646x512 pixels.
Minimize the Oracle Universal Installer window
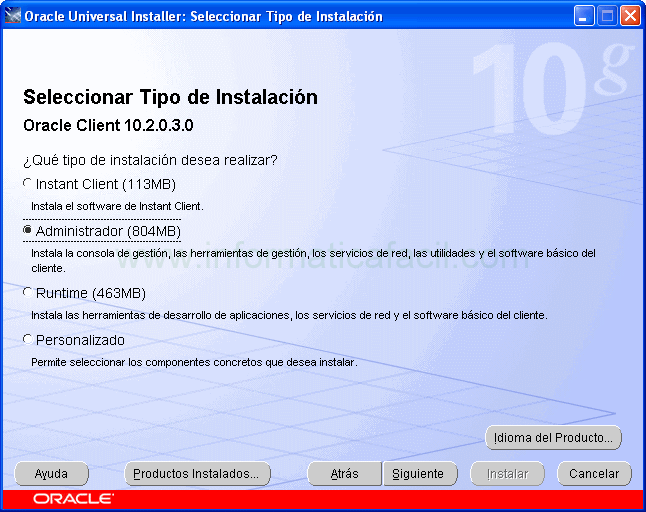tap(584, 16)
